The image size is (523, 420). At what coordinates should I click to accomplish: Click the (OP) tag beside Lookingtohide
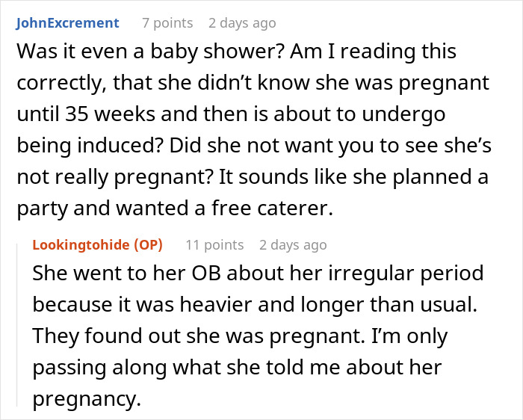(x=148, y=244)
